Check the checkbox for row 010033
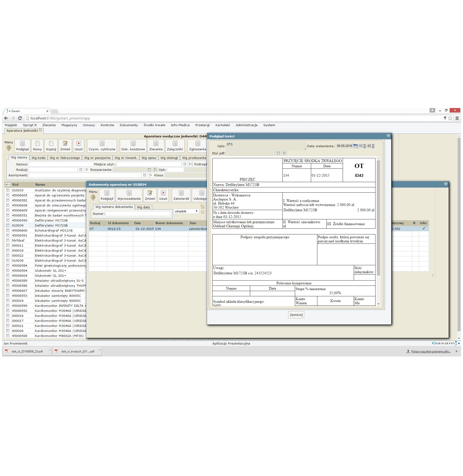 coord(8,190)
